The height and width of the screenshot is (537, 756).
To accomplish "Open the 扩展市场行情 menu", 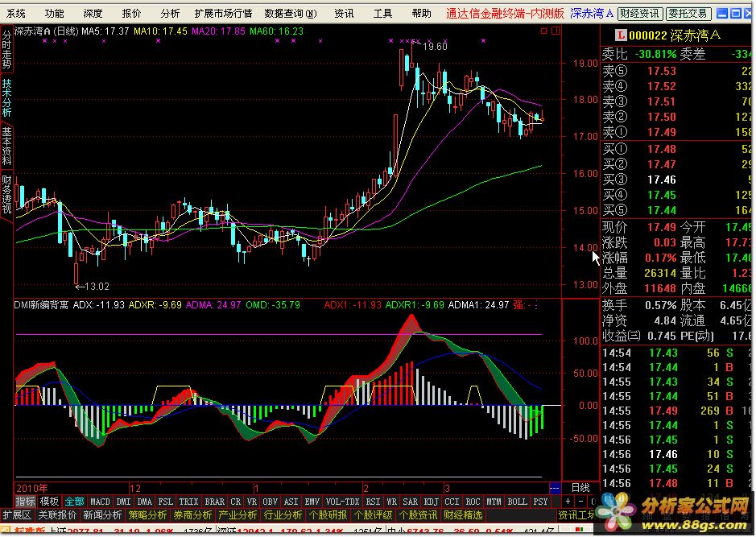I will pyautogui.click(x=223, y=14).
